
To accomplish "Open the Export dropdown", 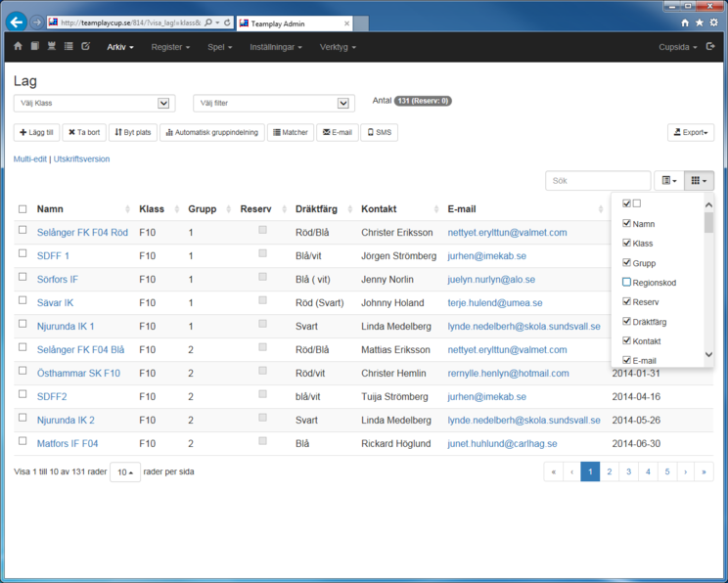I will click(x=691, y=133).
